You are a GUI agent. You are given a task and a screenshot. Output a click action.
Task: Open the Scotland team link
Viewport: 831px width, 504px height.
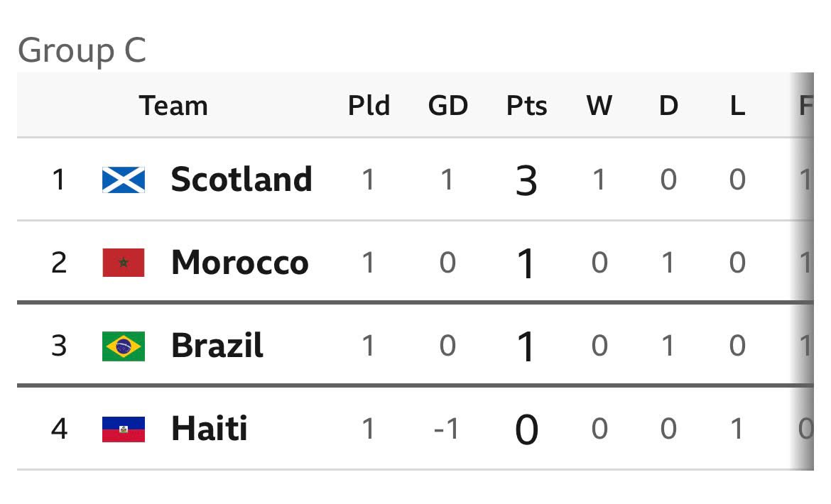[241, 180]
